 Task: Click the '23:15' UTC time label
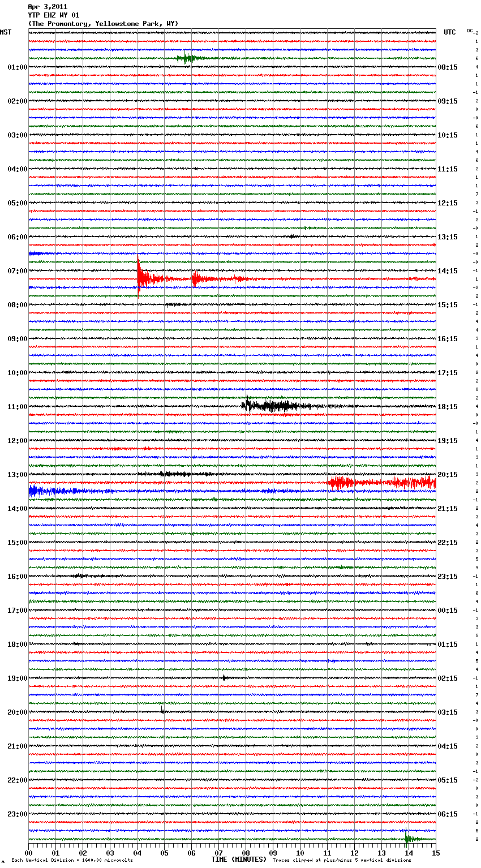click(448, 577)
